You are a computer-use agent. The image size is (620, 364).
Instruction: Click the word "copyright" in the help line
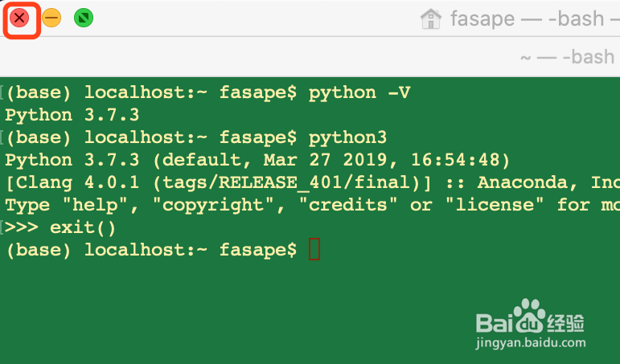pos(213,205)
